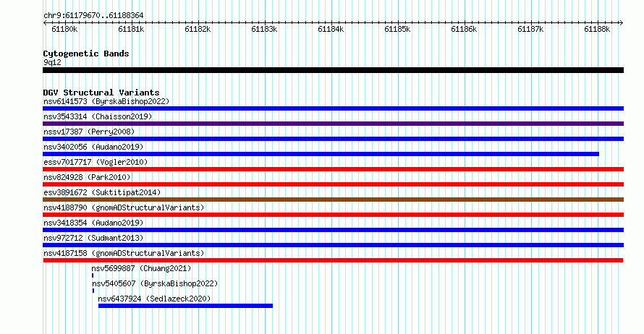Click the Cytogenetic Bands track title
Image resolution: width=644 pixels, height=334 pixels.
pos(86,53)
